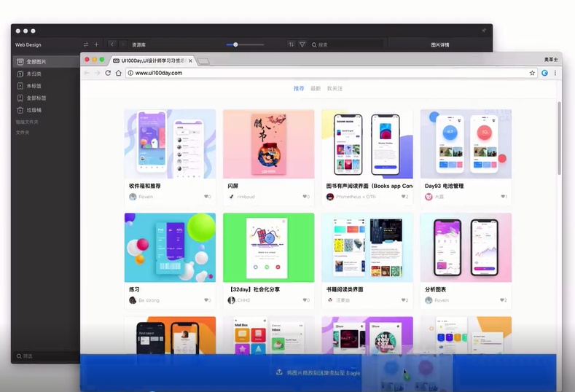Select the UI100Day browser tab
The height and width of the screenshot is (392, 575).
pos(153,61)
